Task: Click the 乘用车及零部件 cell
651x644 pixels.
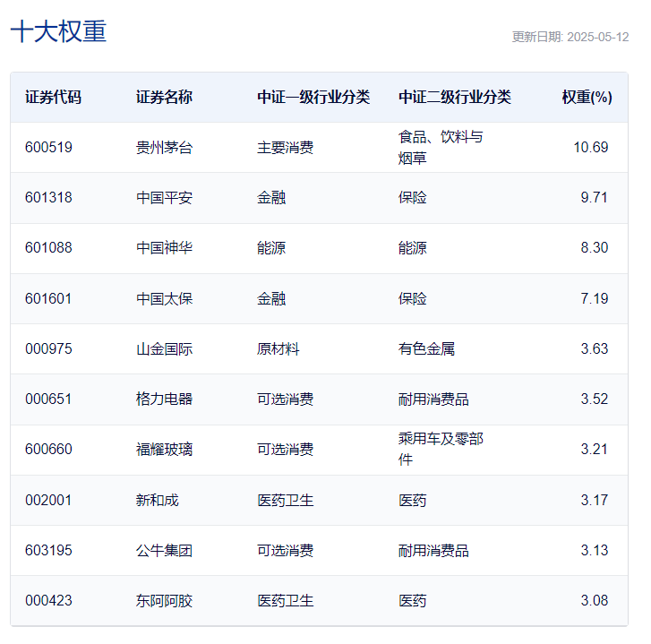Action: pyautogui.click(x=441, y=450)
